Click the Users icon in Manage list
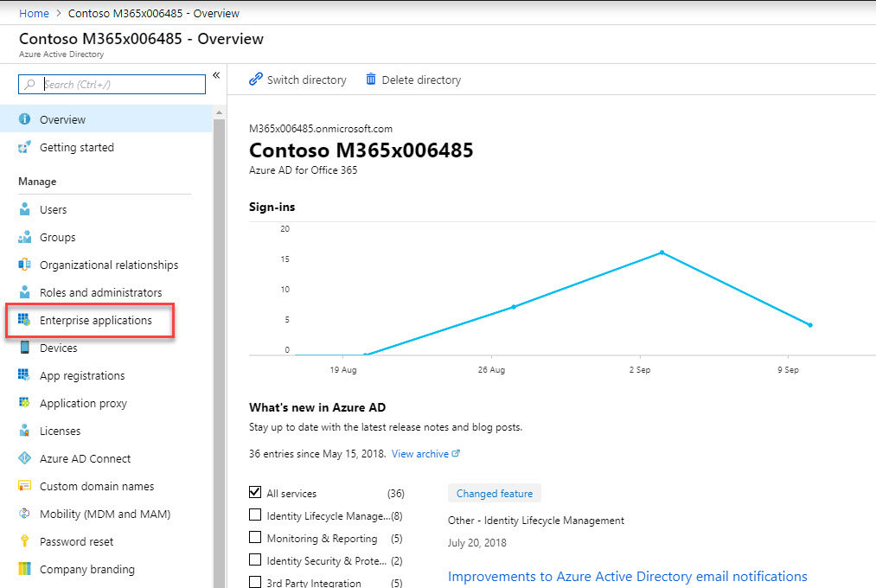 pos(24,209)
